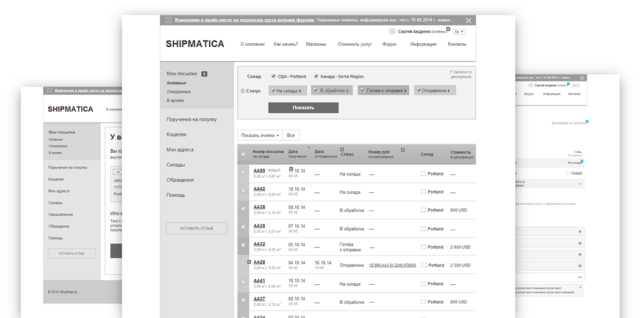
Task: Click the SHIPMATICA logo in the left background window
Action: tap(71, 109)
